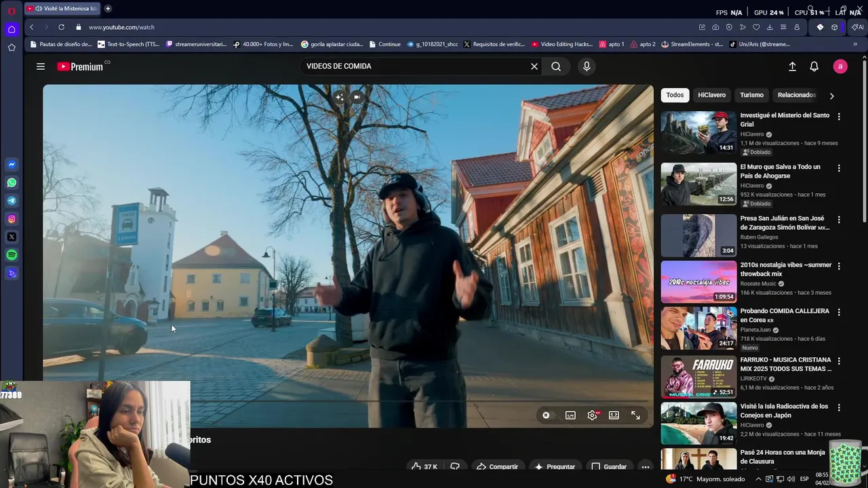Open X Twitter in Opera sidebar
This screenshot has width=868, height=488.
tap(12, 237)
